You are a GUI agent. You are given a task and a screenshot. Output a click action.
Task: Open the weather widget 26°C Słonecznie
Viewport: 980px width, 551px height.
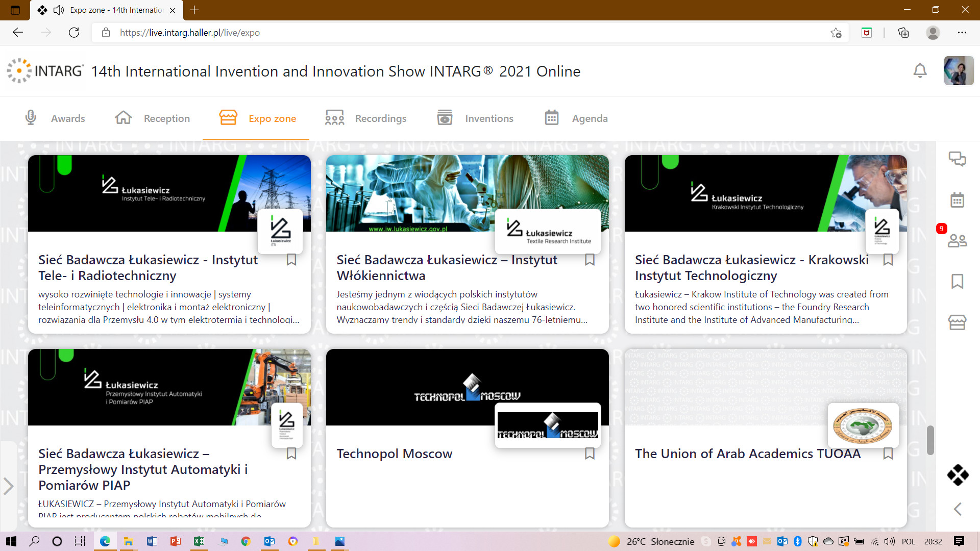pos(651,541)
